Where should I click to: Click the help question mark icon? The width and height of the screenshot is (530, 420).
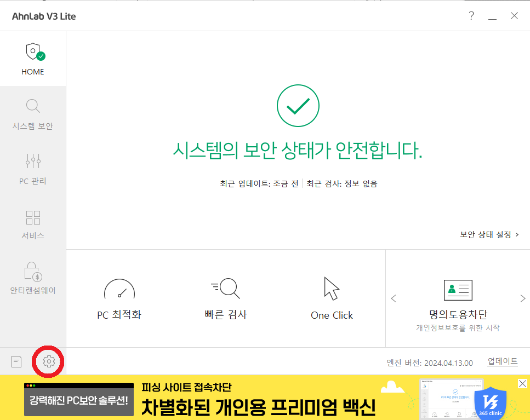coord(471,15)
